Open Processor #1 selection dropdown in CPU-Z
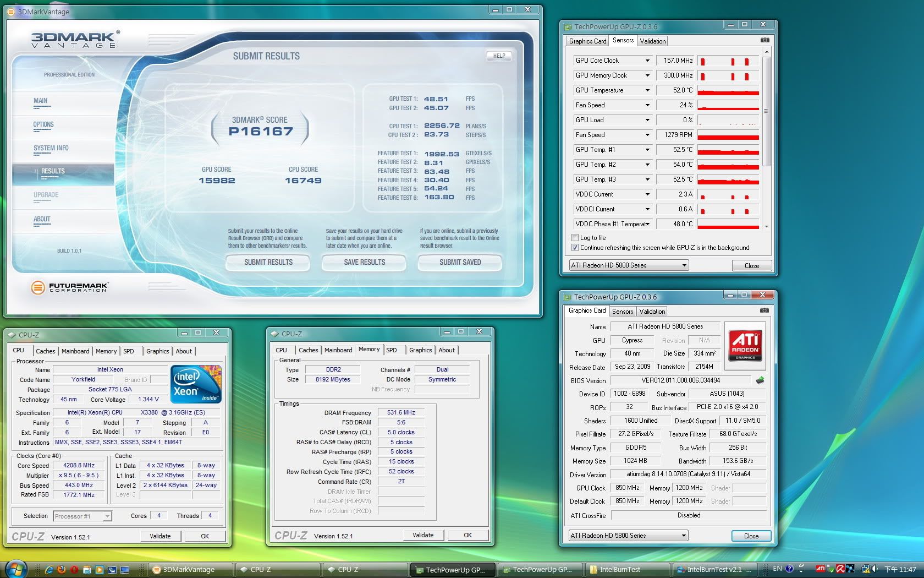Screen dimensions: 924x578 pos(82,516)
